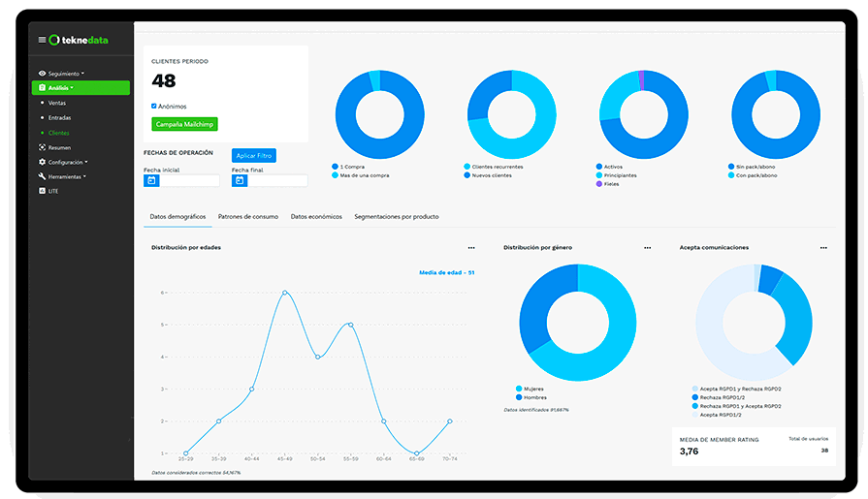868x499 pixels.
Task: Switch to Datos económicos tab
Action: [316, 217]
